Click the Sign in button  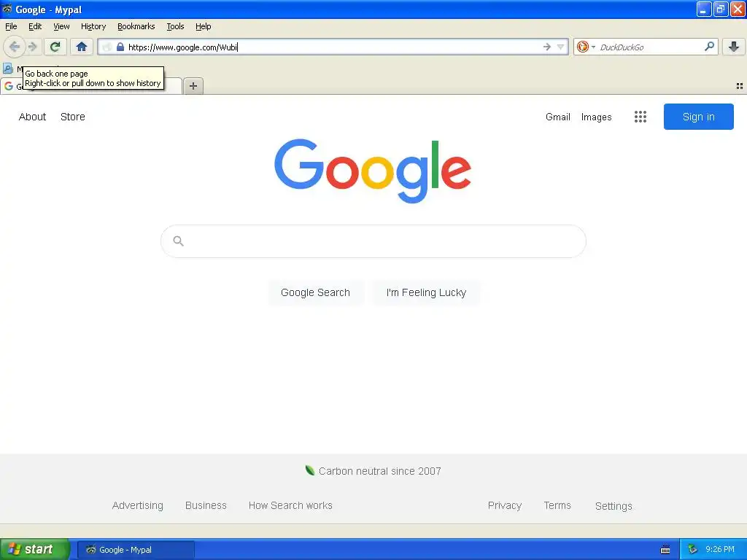pyautogui.click(x=698, y=117)
